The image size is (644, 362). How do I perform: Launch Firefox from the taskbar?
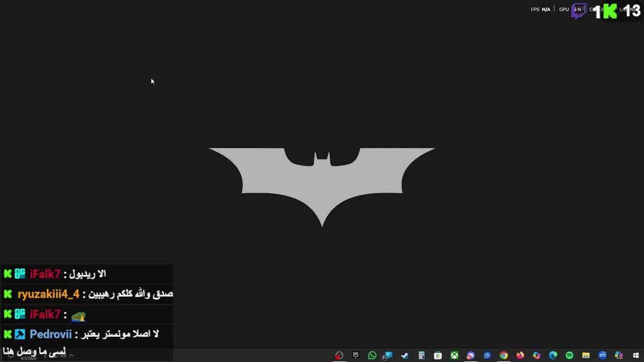(520, 355)
